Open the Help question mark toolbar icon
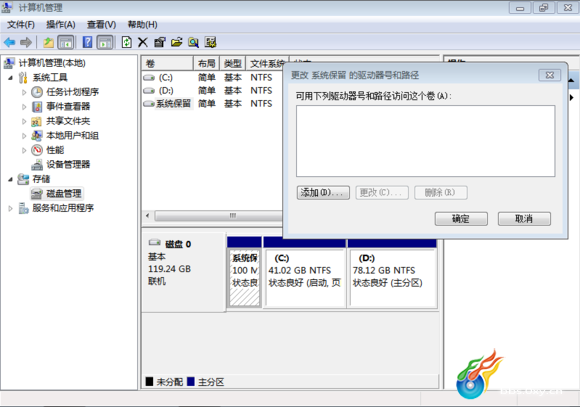Screen dimensions: 580x407 (x=87, y=42)
